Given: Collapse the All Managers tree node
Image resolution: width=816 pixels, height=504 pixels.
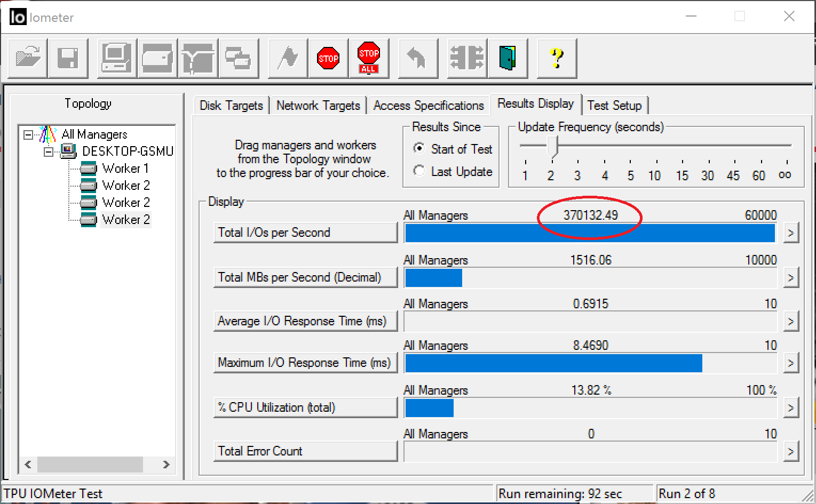Looking at the screenshot, I should point(28,135).
